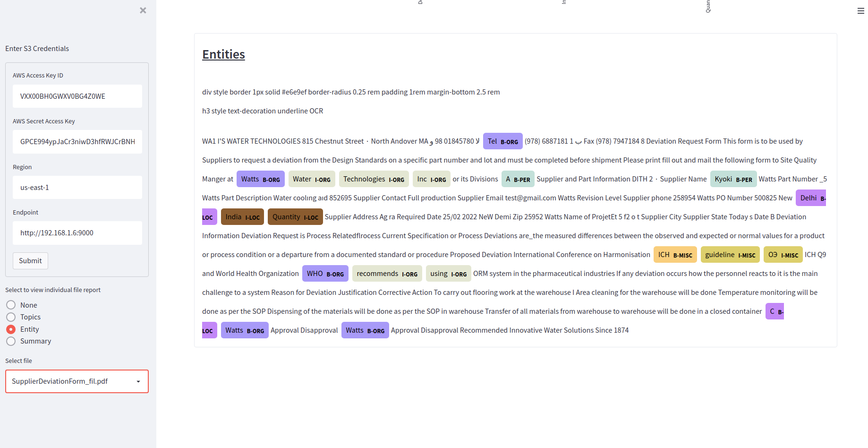Click the ICH B-MISC entity tag
Screen dimensions: 868x448
675,255
